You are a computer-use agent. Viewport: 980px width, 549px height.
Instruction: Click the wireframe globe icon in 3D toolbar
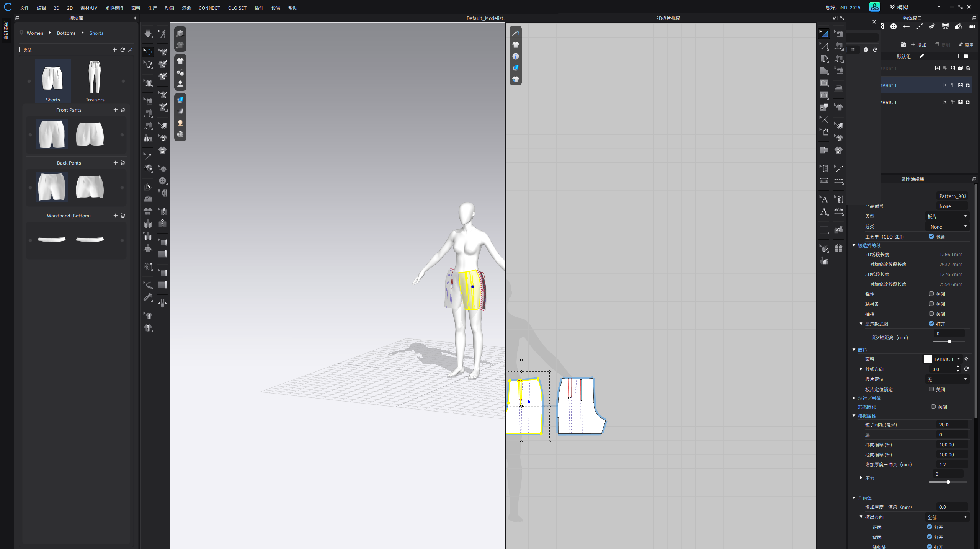click(180, 134)
